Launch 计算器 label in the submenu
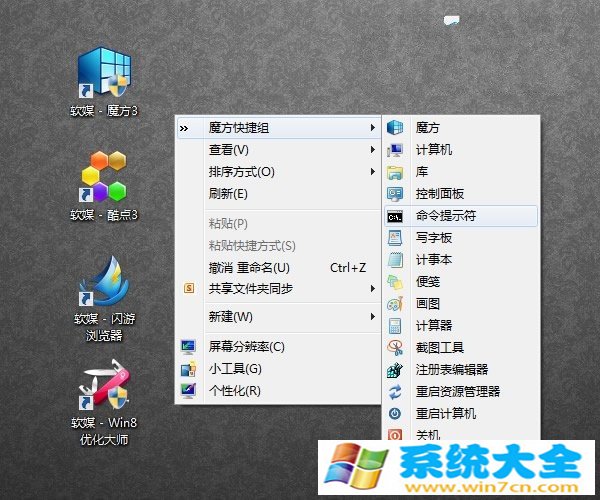This screenshot has width=600, height=500. [x=434, y=326]
